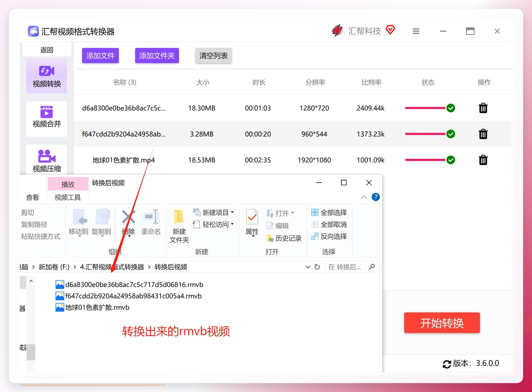
Task: Click 编辑 in the Explorer ribbon
Action: [277, 226]
